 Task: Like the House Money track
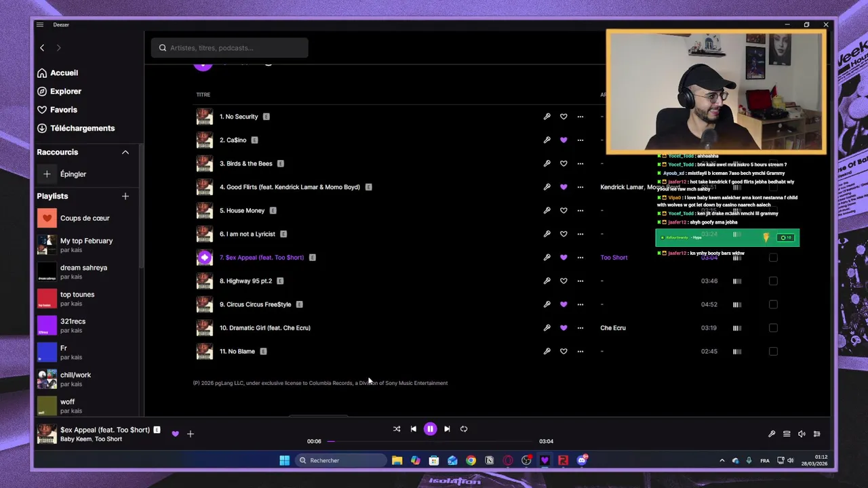pos(564,210)
